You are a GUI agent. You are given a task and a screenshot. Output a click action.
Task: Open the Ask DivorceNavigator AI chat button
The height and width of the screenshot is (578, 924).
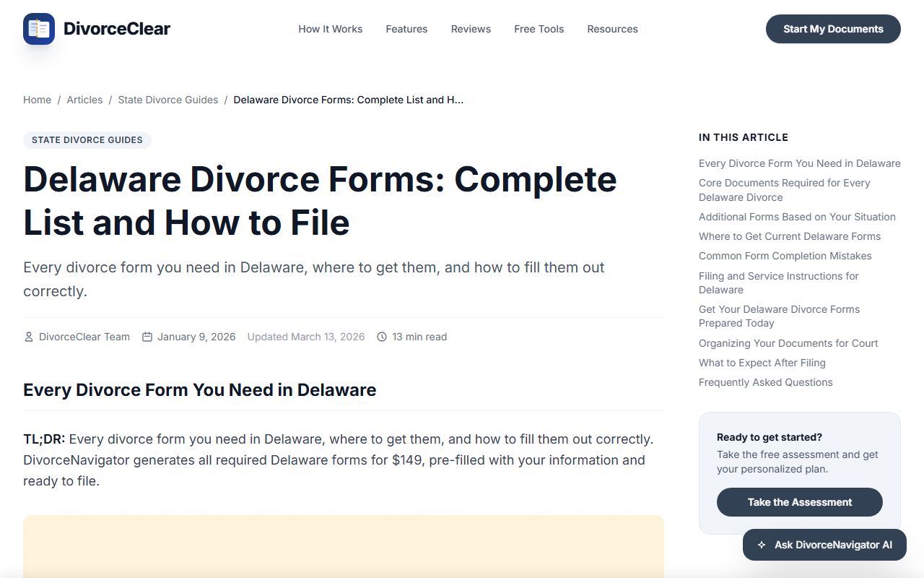click(824, 545)
